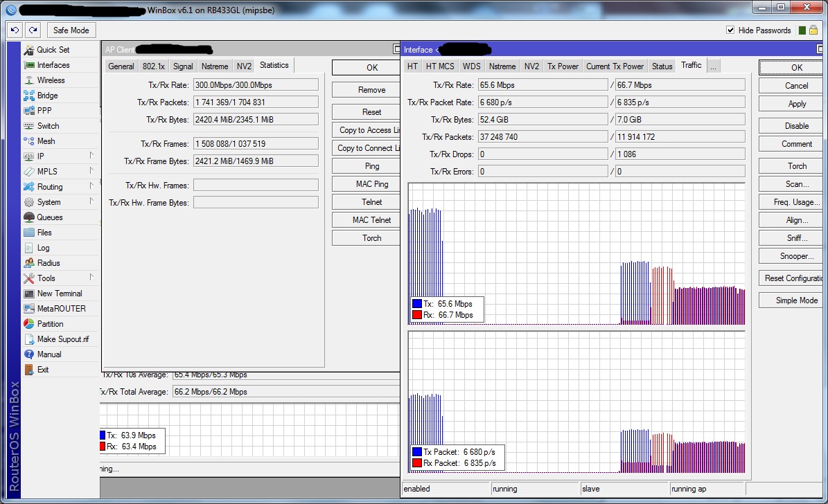Expand the Tools submenu arrow

[x=91, y=278]
